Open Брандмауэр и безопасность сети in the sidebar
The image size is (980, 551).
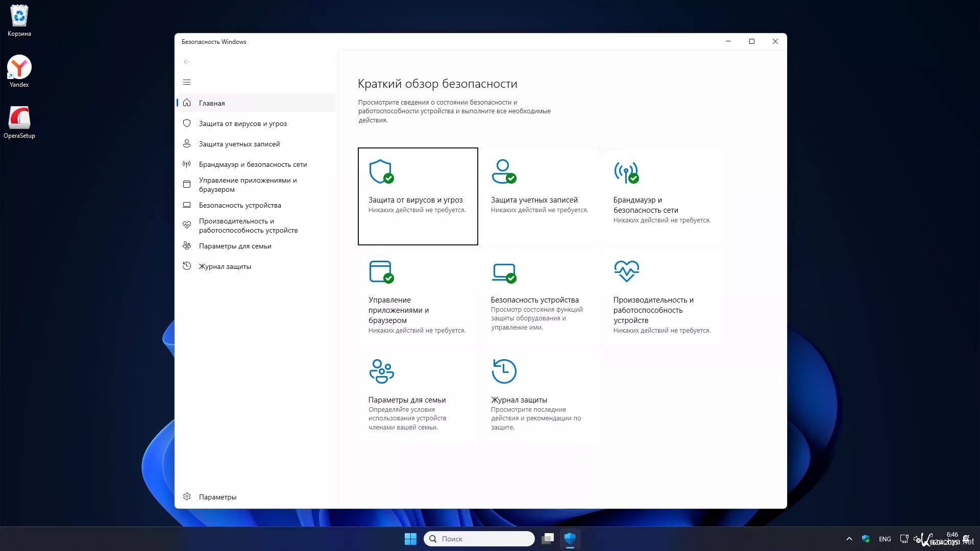coord(253,164)
